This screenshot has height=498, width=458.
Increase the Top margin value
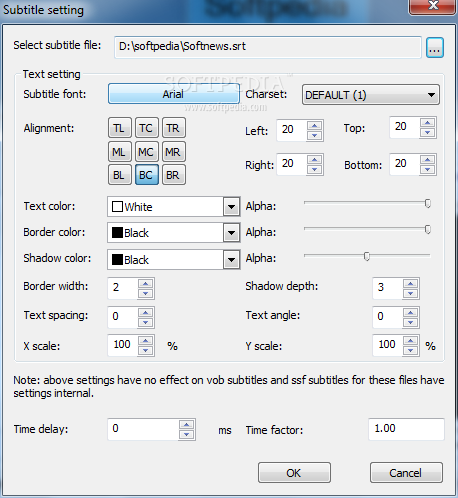[x=428, y=123]
